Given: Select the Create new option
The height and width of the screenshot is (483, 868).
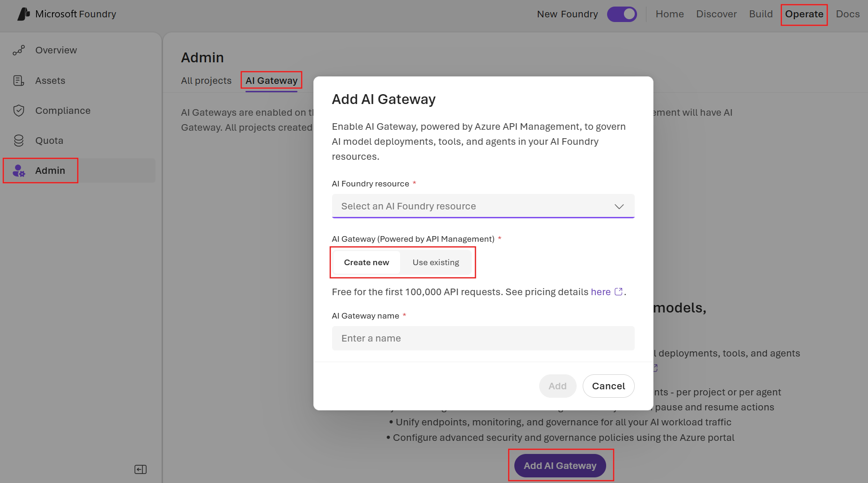Looking at the screenshot, I should click(367, 262).
